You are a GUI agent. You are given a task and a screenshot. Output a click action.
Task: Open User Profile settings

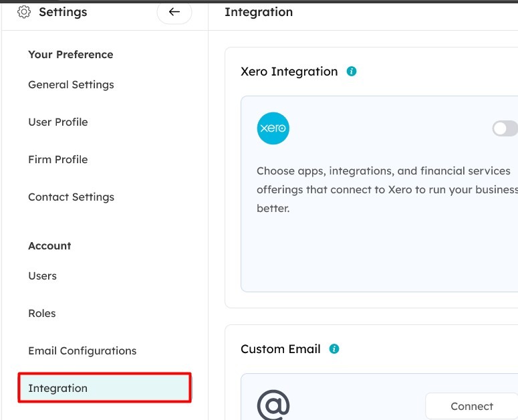[x=58, y=122]
